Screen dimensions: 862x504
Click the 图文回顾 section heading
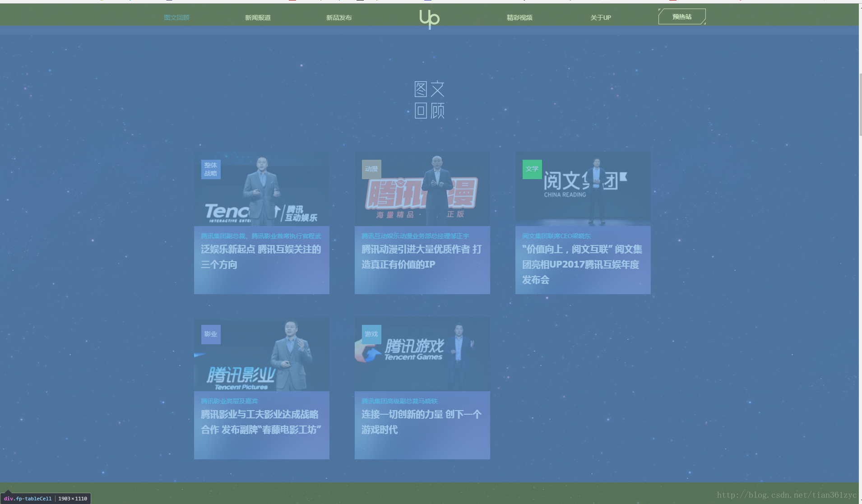(x=430, y=100)
